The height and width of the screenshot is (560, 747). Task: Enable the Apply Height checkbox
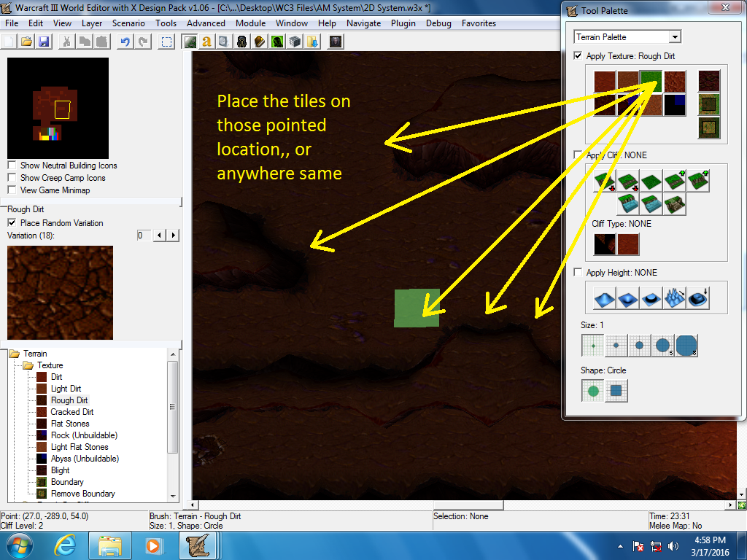[578, 272]
